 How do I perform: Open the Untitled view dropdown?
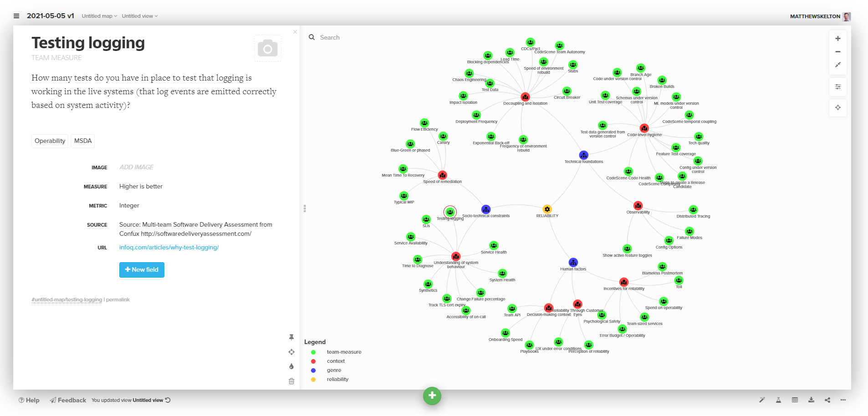(140, 16)
